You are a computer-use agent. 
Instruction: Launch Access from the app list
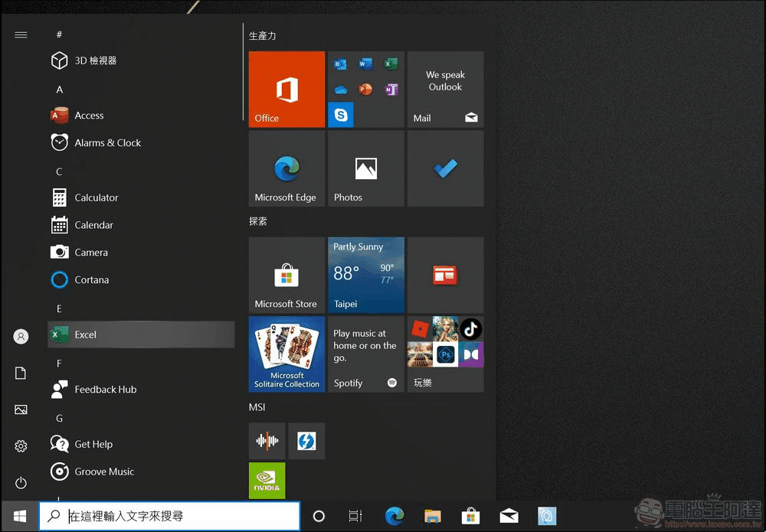[x=141, y=115]
